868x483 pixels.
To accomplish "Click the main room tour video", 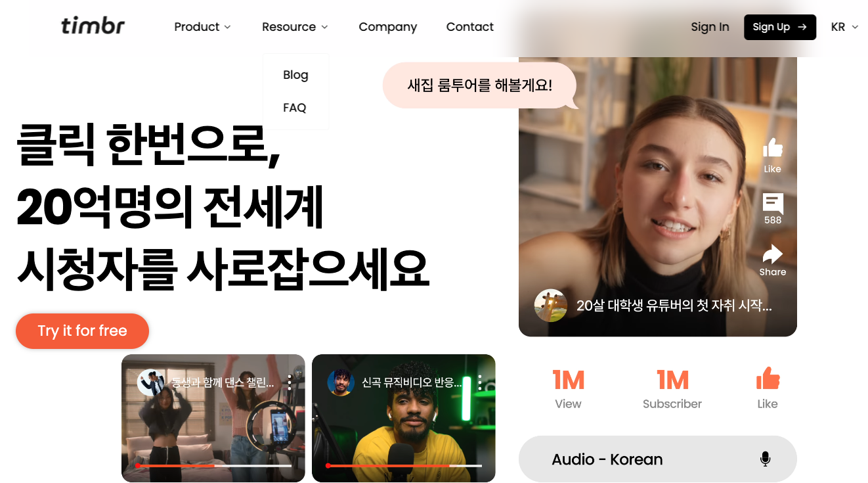I will point(658,197).
